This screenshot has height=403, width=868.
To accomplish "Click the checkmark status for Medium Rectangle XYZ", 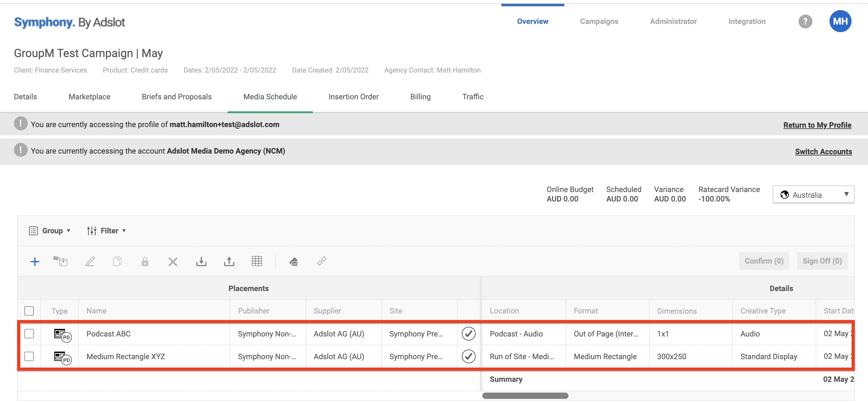I will [468, 356].
